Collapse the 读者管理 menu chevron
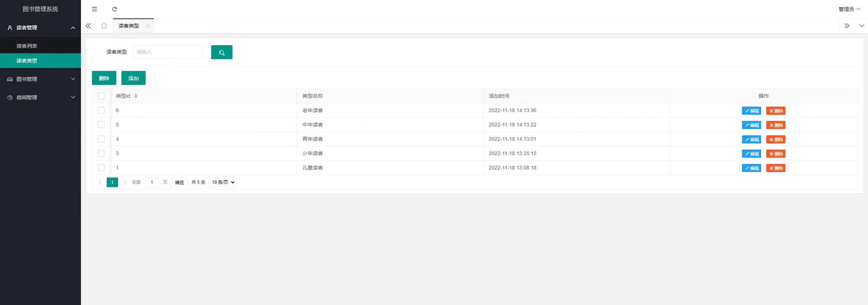868x305 pixels. pos(73,28)
